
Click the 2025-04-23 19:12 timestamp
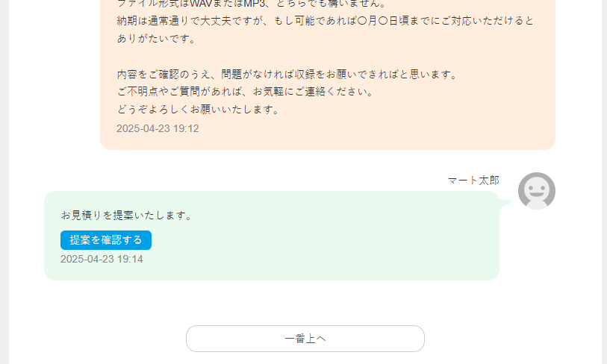point(158,128)
